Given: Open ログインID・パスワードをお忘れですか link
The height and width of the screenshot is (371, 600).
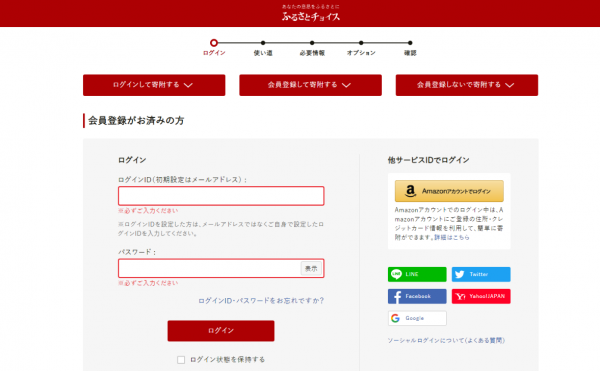Looking at the screenshot, I should point(261,301).
